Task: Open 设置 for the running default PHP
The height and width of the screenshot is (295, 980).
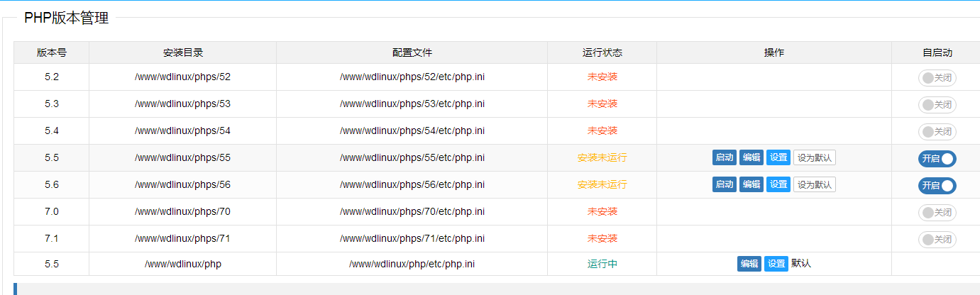Action: 776,264
